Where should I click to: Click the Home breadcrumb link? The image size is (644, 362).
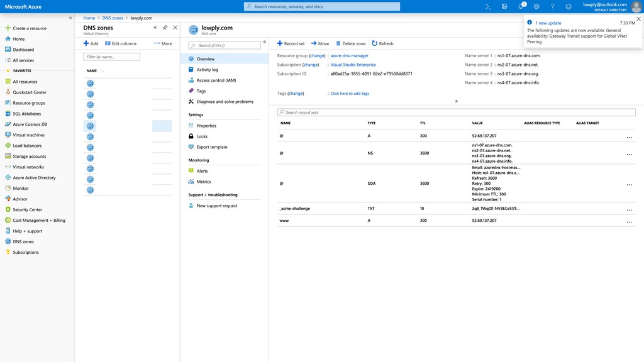coord(89,18)
